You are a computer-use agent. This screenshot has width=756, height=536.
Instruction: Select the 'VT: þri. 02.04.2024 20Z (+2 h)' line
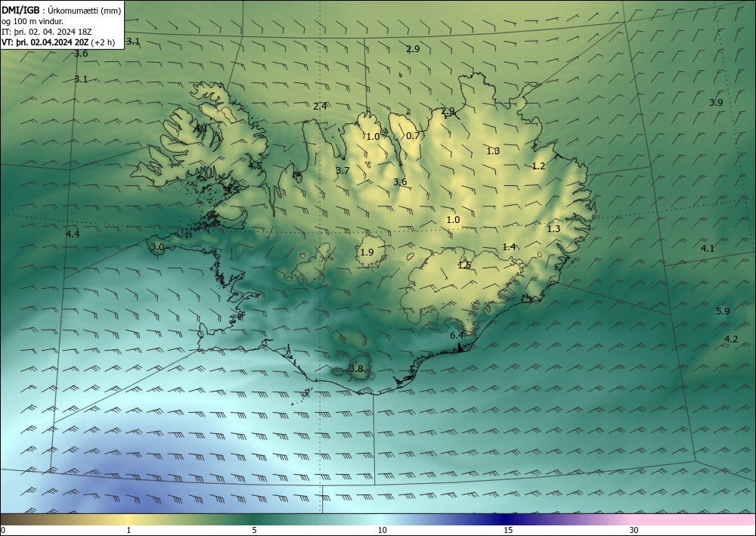tap(58, 42)
